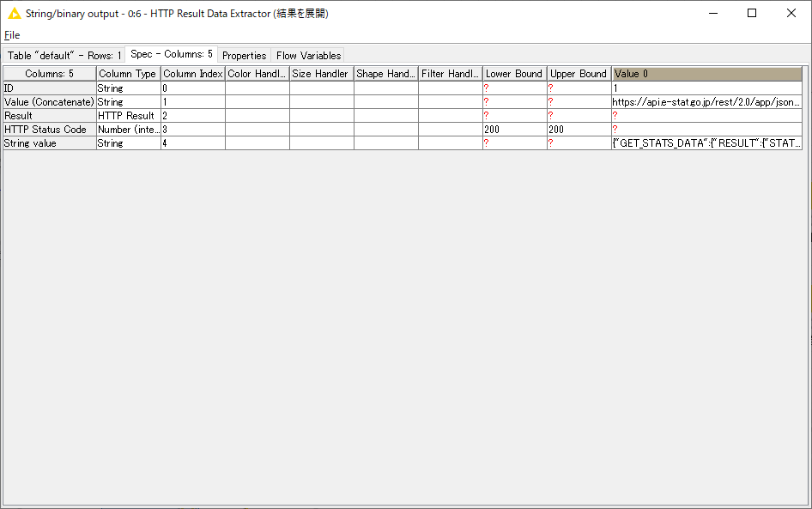The image size is (812, 509).
Task: Click the Number (inte... column type cell
Action: pos(129,130)
